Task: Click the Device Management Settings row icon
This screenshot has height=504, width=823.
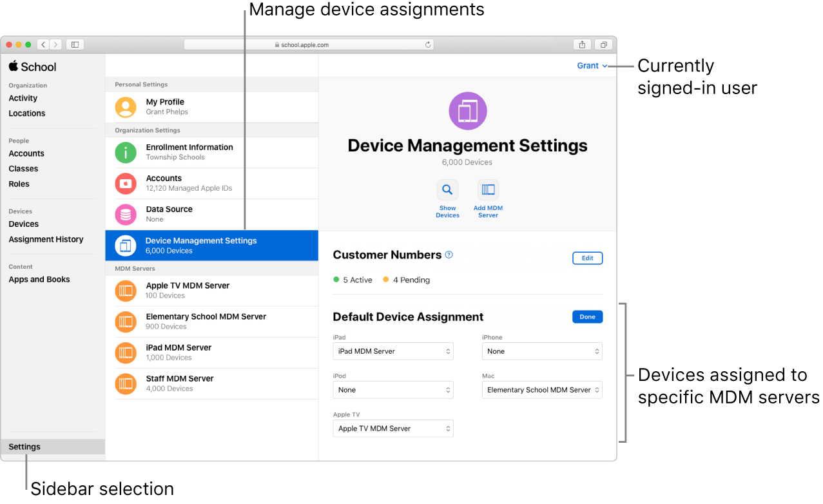Action: pos(126,246)
